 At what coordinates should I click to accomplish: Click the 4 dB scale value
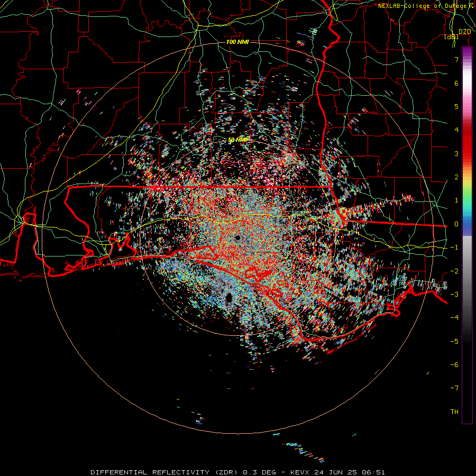pos(456,130)
